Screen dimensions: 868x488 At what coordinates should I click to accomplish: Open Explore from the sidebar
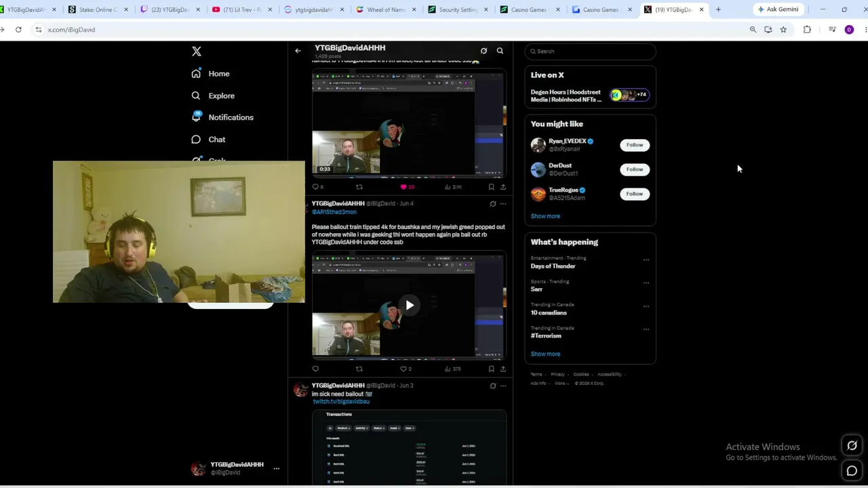pos(213,96)
